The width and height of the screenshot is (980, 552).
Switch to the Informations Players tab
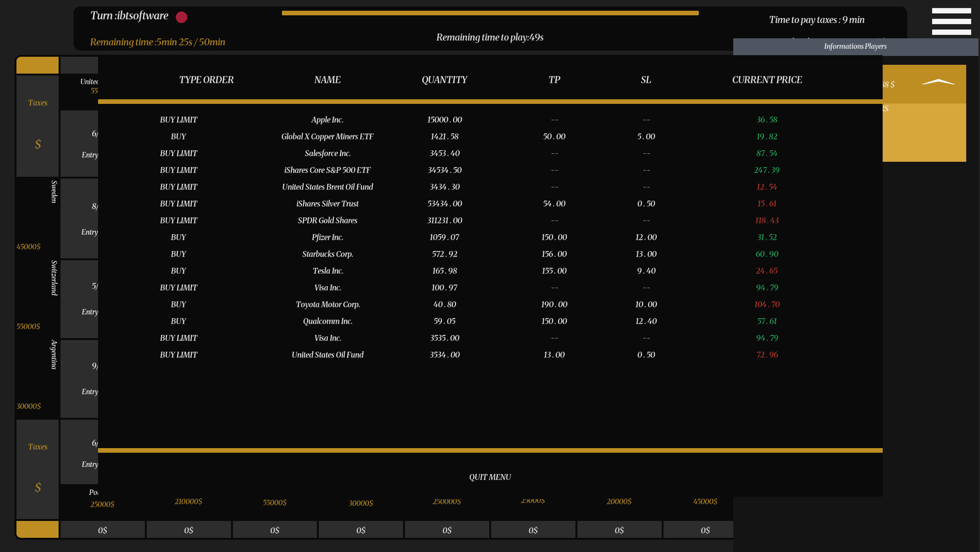click(855, 46)
